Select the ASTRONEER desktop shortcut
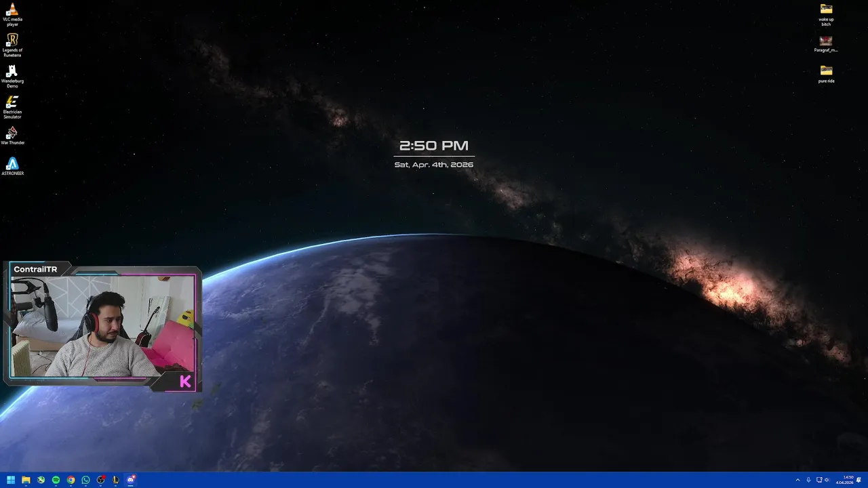868x488 pixels. tap(12, 166)
